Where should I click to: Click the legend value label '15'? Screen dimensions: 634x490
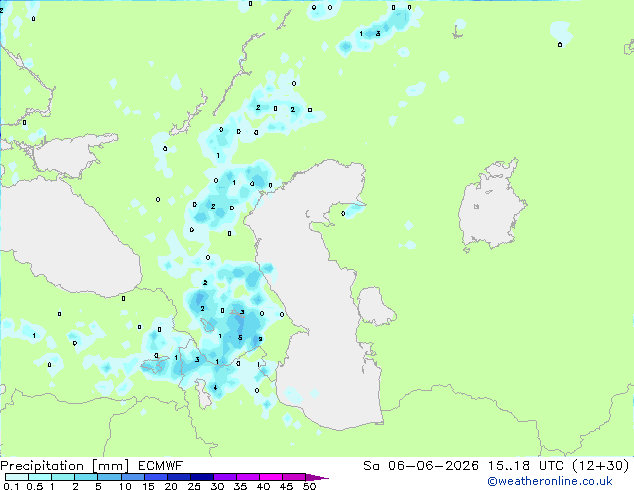pos(148,486)
